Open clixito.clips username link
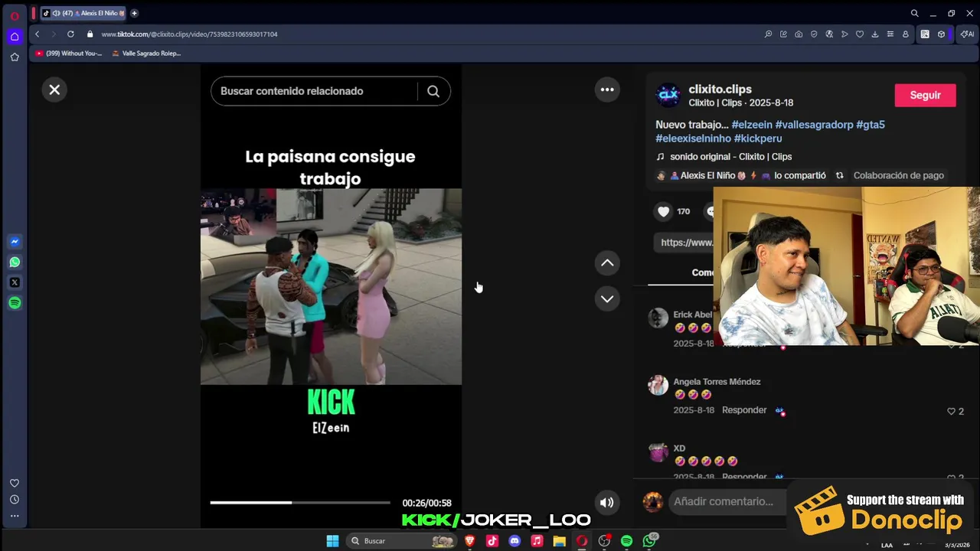This screenshot has height=551, width=980. (720, 89)
